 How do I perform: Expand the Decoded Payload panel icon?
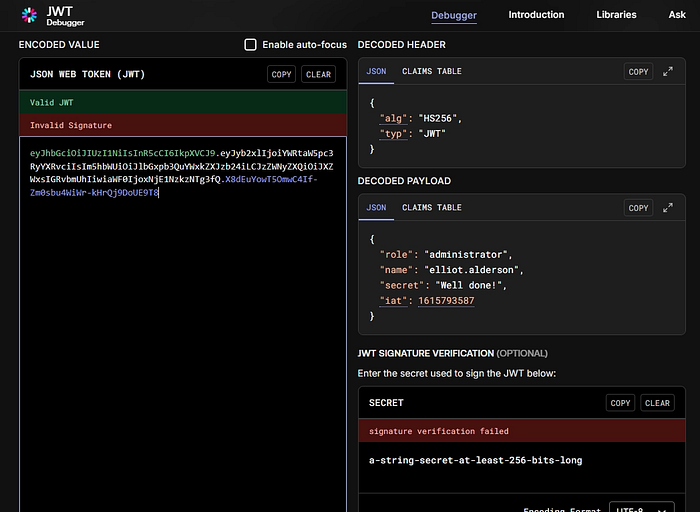(x=668, y=208)
